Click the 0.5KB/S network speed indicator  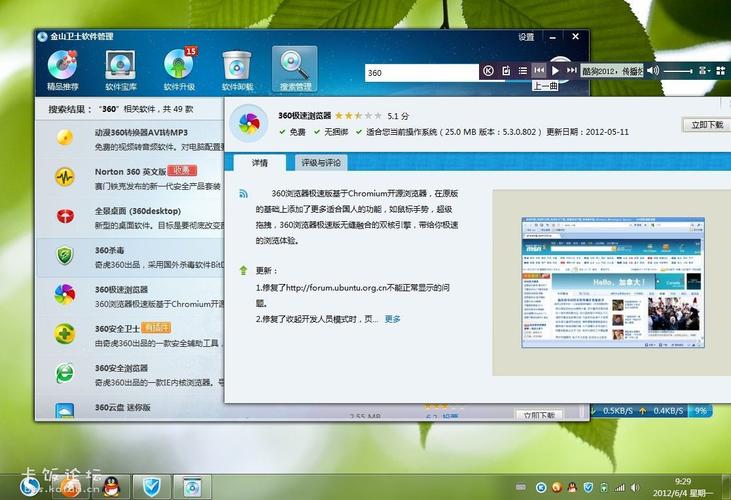click(617, 411)
